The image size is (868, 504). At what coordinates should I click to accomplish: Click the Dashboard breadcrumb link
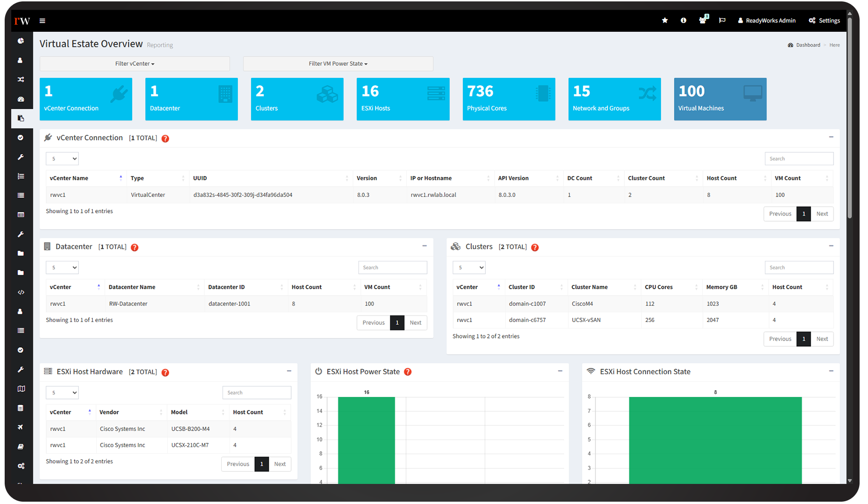(807, 45)
